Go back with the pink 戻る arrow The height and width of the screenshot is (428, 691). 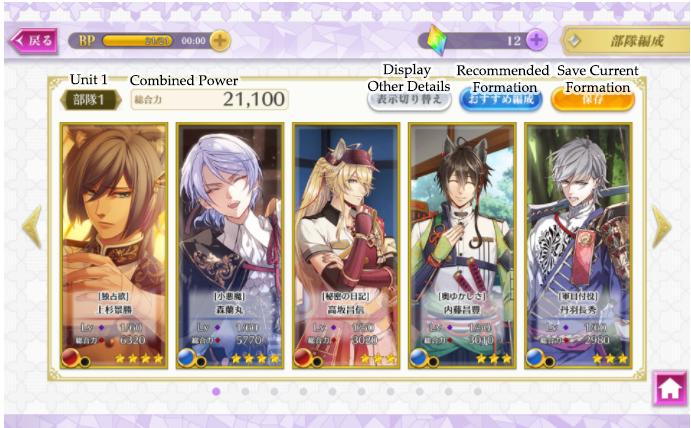33,41
